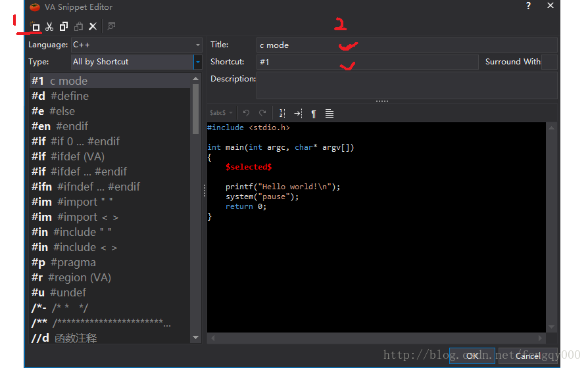Screen dimensions: 588x368
Task: Toggle word wrap lines icon
Action: [x=330, y=113]
